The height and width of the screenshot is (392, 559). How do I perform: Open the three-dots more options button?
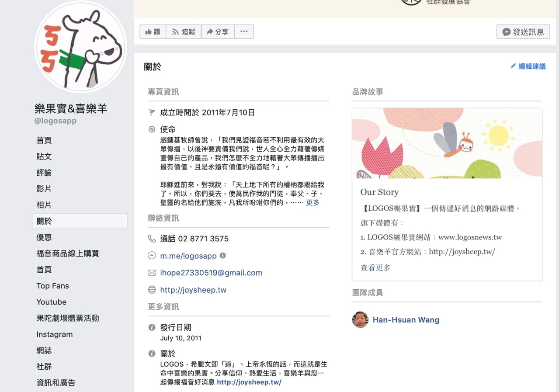[x=244, y=31]
